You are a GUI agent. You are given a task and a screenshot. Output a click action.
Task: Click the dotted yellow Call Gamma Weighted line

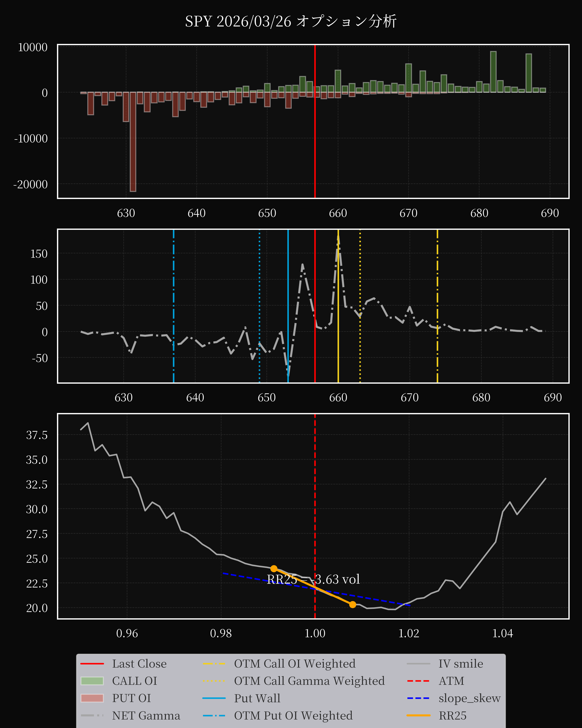(x=360, y=306)
